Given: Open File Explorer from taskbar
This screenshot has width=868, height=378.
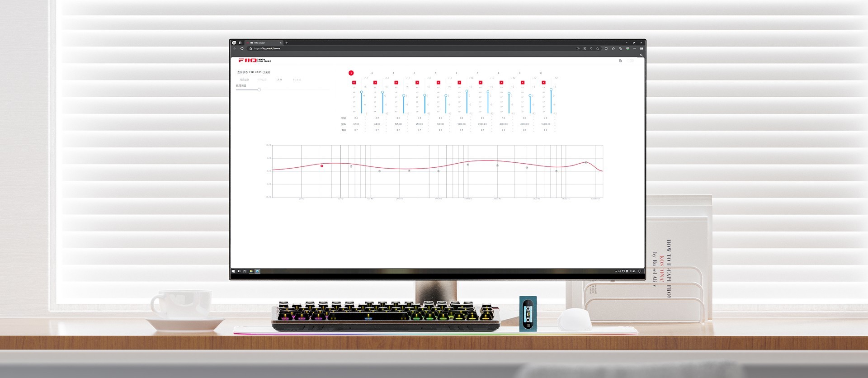Looking at the screenshot, I should coord(251,271).
